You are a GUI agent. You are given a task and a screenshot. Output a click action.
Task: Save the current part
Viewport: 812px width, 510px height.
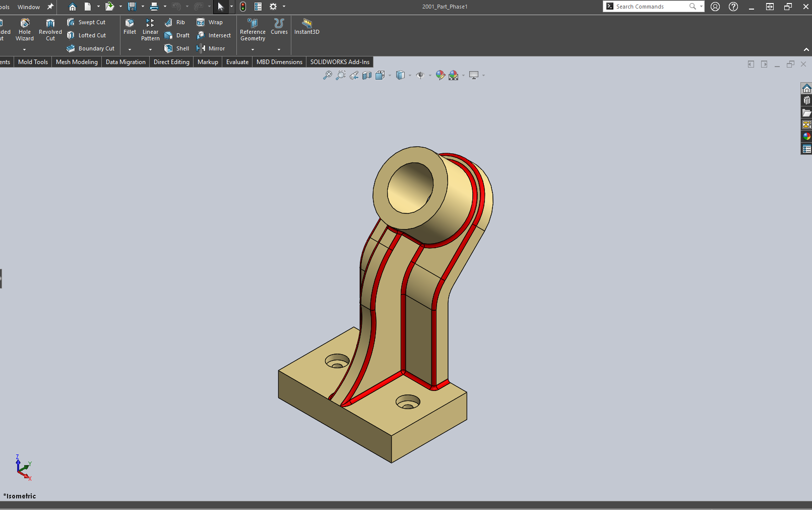tap(132, 7)
